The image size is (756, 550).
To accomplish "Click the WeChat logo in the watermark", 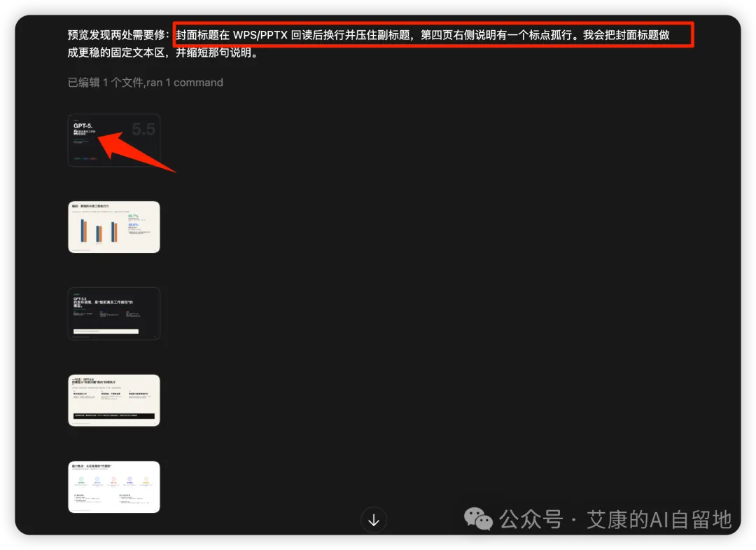I will coord(479,519).
